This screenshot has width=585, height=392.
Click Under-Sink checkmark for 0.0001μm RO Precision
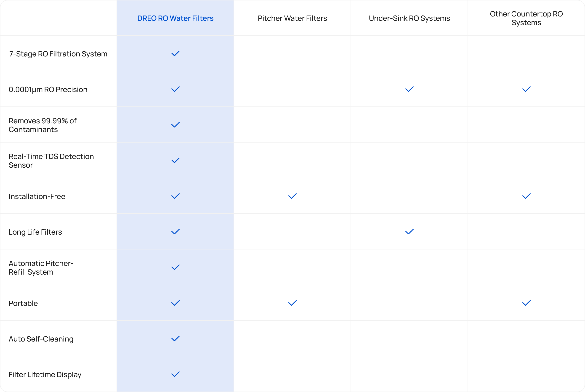coord(409,89)
